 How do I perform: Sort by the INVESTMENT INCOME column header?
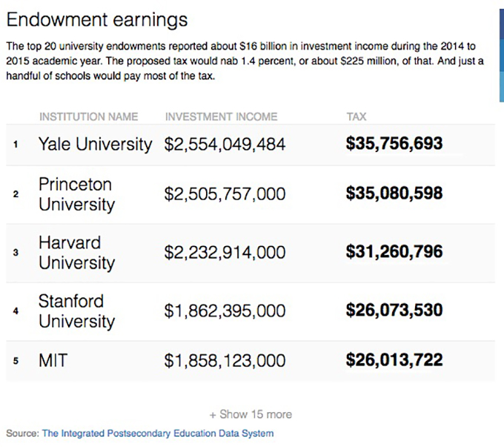(221, 116)
